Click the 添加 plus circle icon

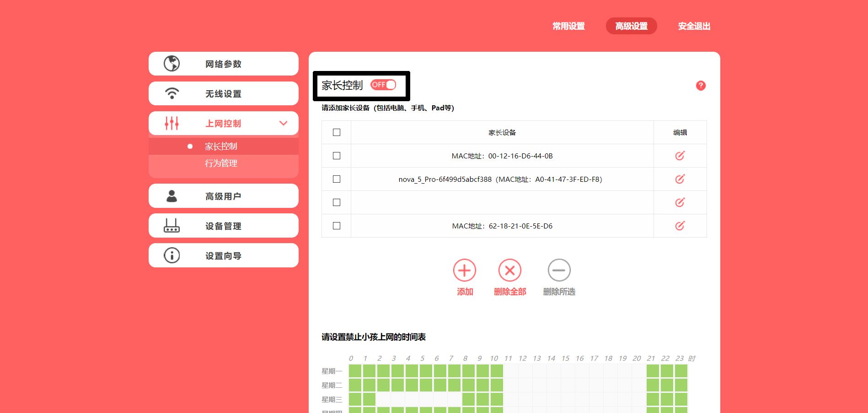tap(464, 271)
